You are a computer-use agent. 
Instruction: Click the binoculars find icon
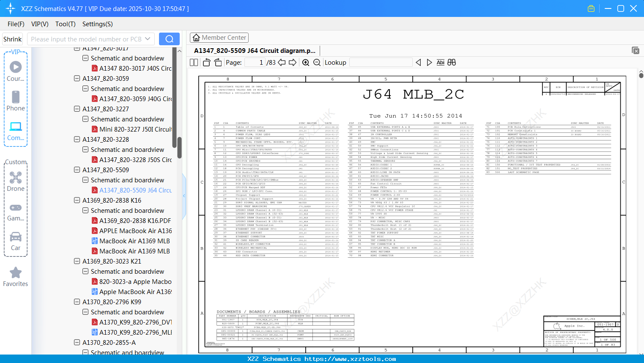tap(452, 63)
